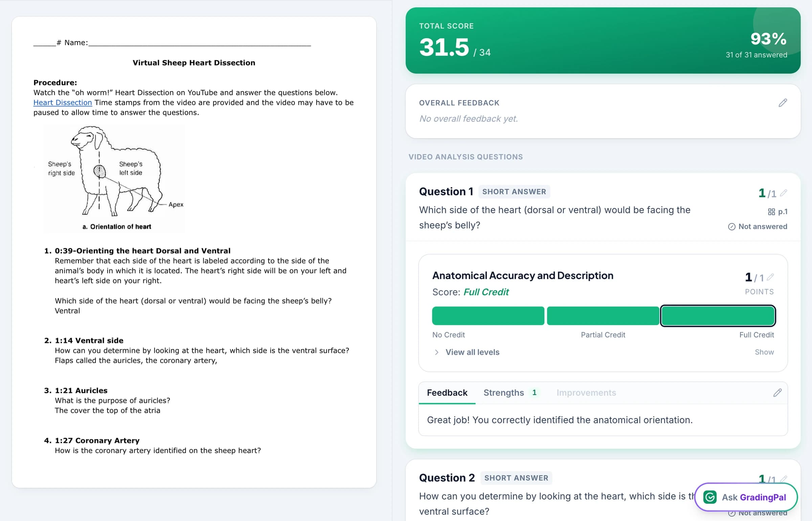
Task: Click the GradingPal logo icon
Action: coord(710,497)
